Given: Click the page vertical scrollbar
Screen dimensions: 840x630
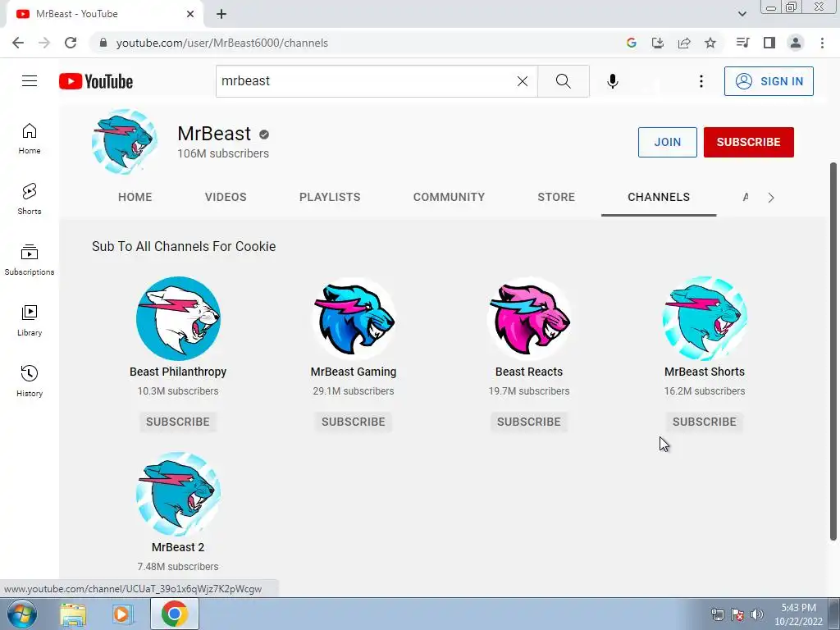Looking at the screenshot, I should click(833, 351).
